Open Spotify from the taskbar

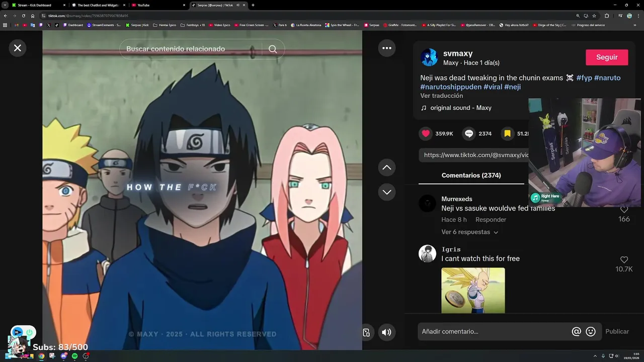click(74, 356)
